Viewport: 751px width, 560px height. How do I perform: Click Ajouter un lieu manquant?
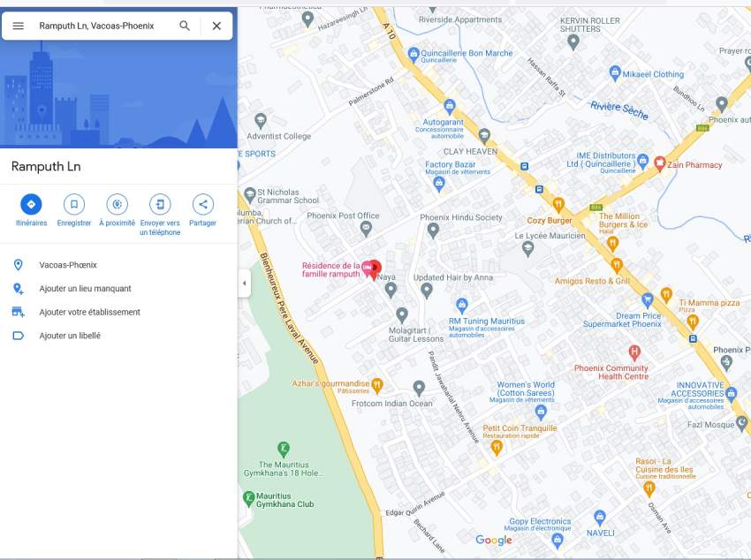[85, 289]
